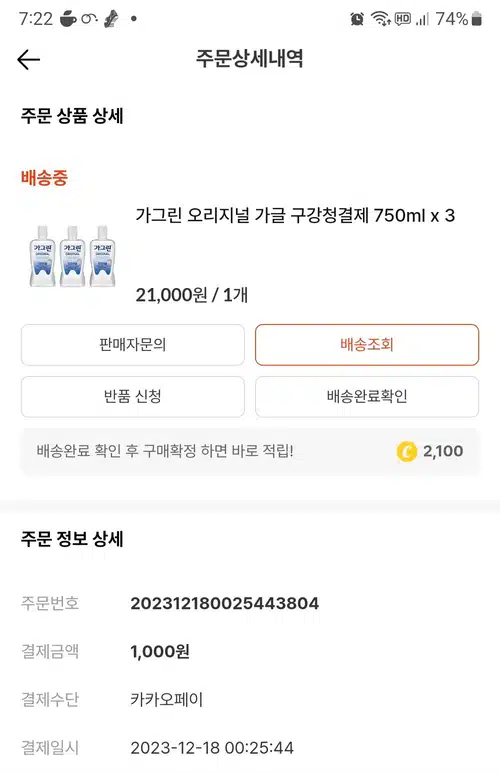Image resolution: width=500 pixels, height=773 pixels.
Task: Tap the alarm clock status icon
Action: [357, 19]
